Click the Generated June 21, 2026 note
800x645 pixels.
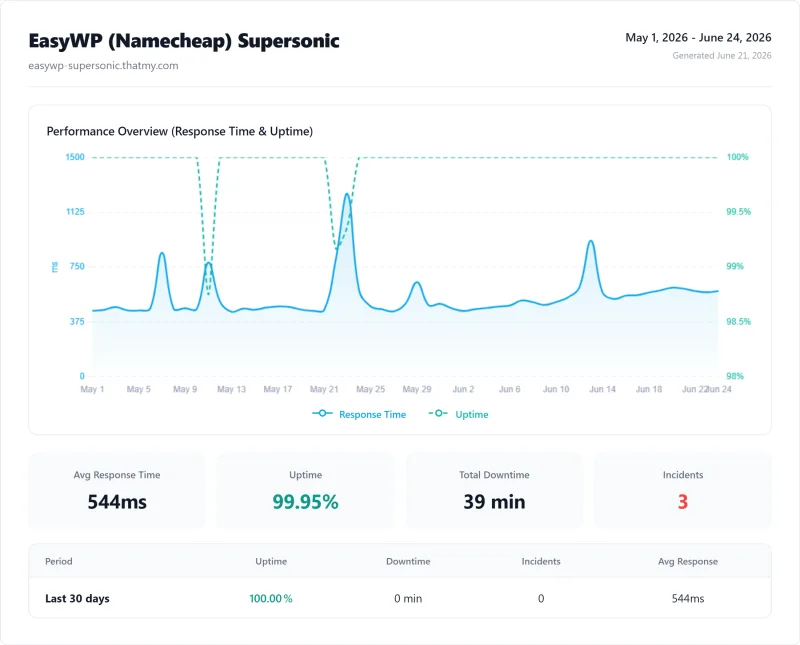coord(721,55)
